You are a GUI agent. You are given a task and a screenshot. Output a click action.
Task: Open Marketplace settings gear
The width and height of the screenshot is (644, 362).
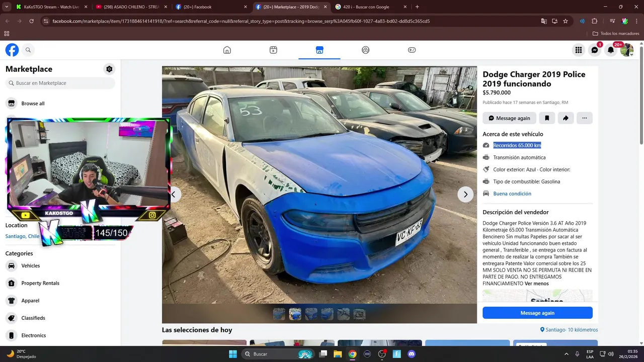tap(109, 69)
